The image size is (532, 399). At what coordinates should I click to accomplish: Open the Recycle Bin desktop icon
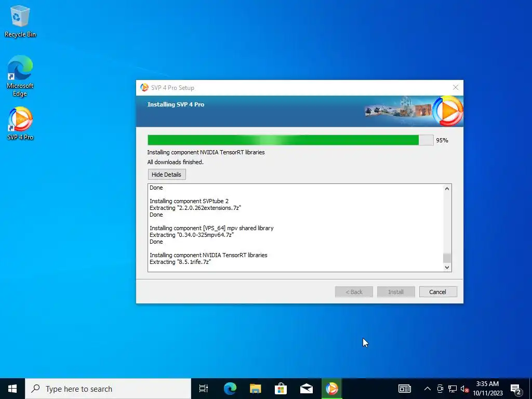[x=20, y=21]
